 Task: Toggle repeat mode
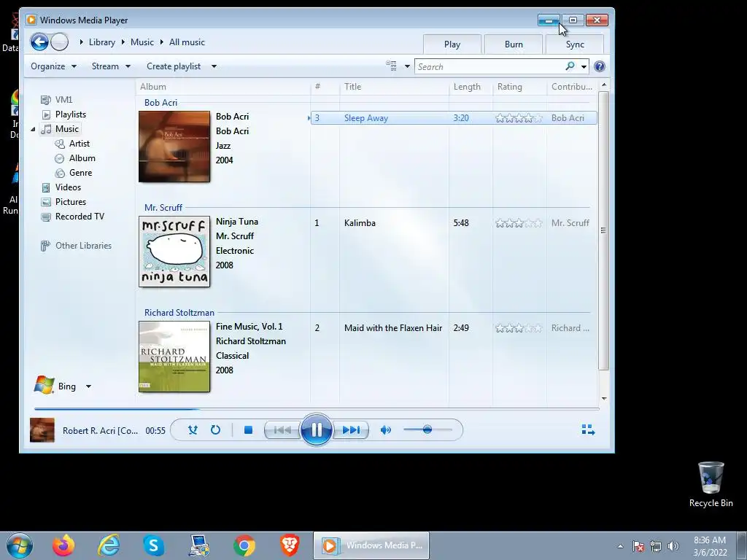[x=215, y=430]
